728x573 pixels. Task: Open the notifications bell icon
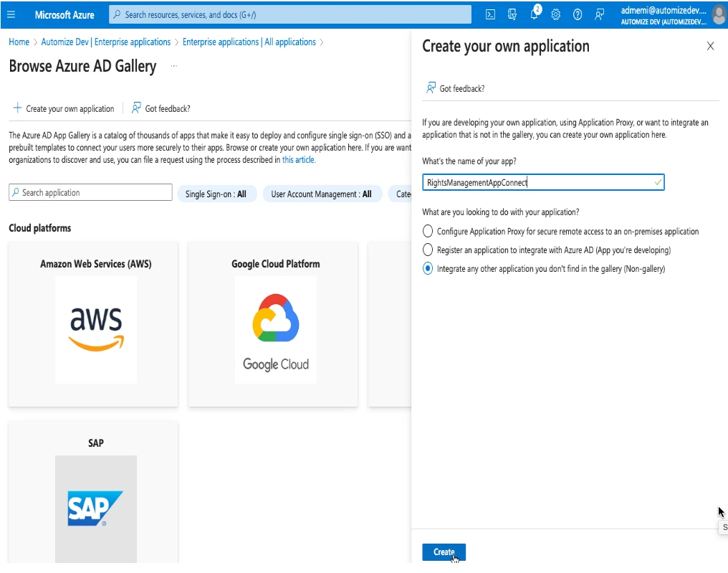(x=534, y=14)
